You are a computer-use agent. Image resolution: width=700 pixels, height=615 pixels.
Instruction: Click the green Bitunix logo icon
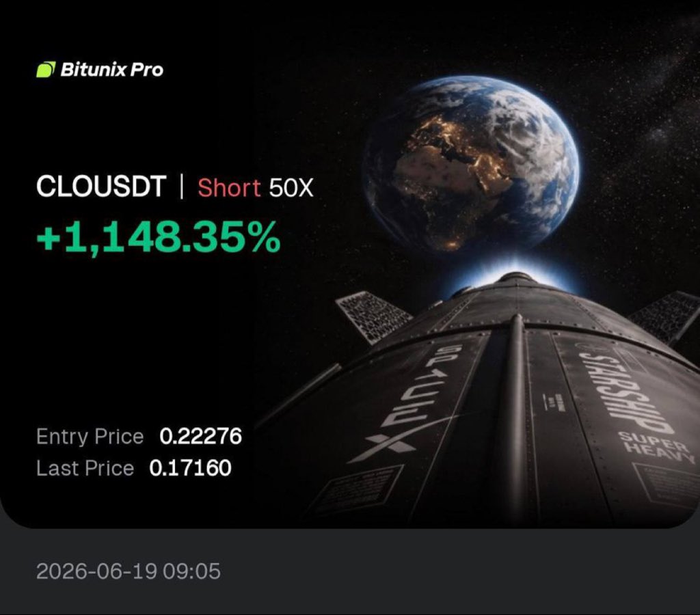(x=46, y=70)
